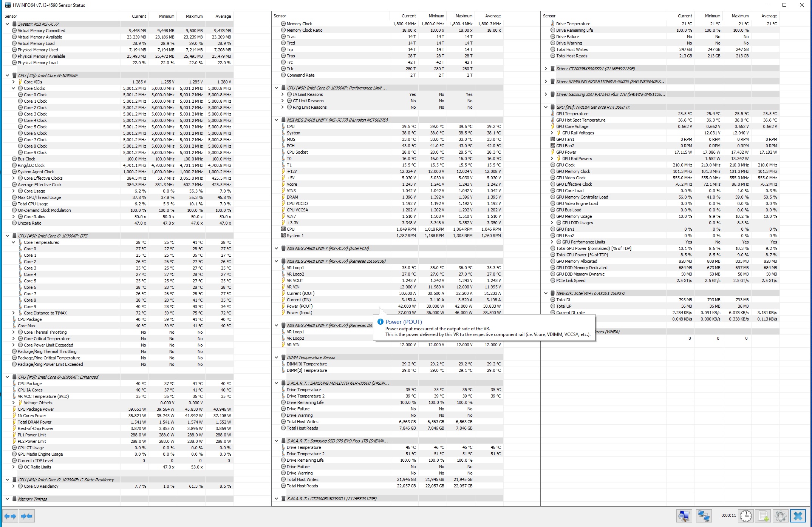Collapse the Core Temperatures group
The width and height of the screenshot is (812, 527).
point(14,242)
